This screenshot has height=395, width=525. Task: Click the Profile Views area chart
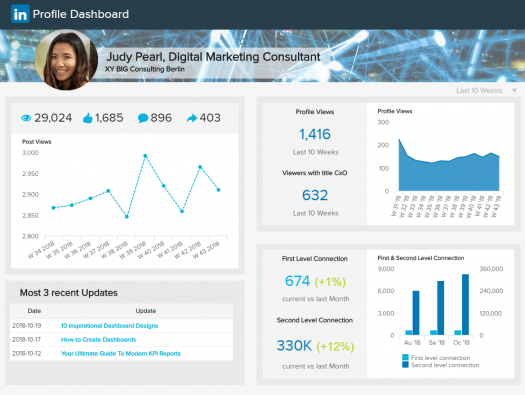[x=449, y=166]
